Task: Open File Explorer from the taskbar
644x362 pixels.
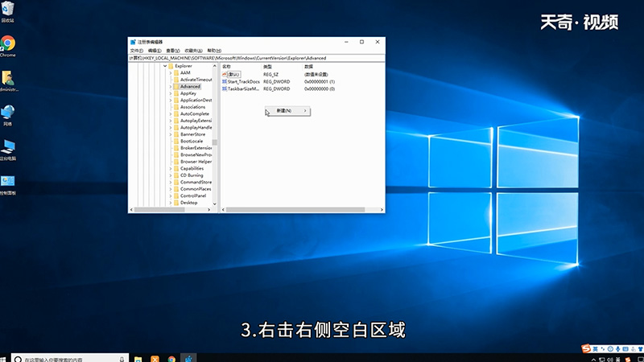Action: 138,359
